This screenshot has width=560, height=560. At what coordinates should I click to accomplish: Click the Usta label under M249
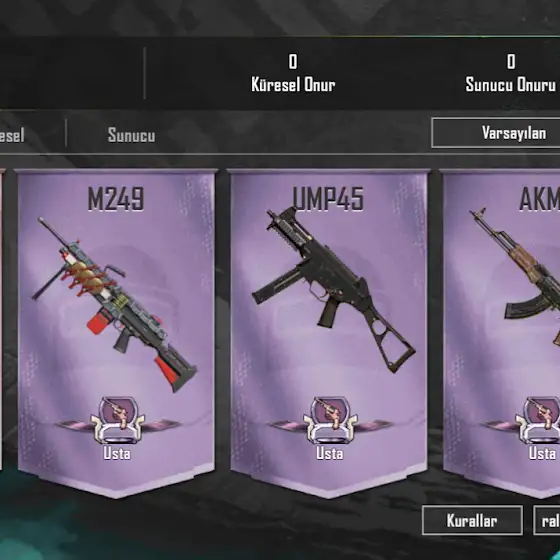click(x=117, y=454)
